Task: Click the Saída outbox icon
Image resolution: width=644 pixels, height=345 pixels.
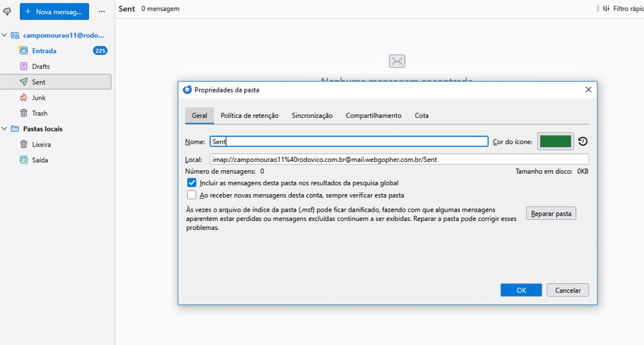Action: [x=24, y=160]
